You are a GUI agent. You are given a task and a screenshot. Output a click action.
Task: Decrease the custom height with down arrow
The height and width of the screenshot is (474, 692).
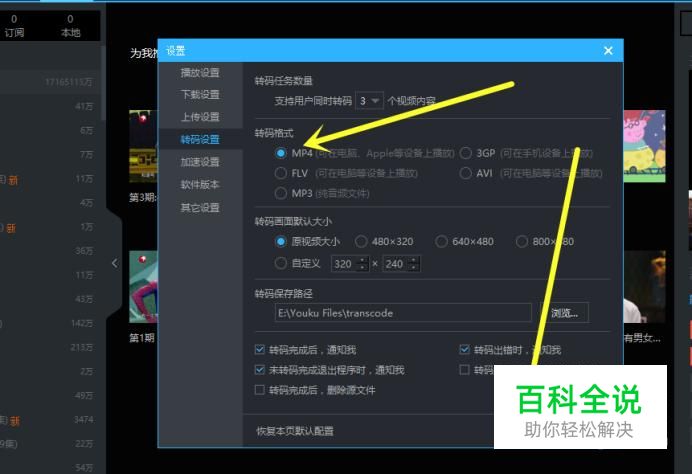click(x=414, y=268)
